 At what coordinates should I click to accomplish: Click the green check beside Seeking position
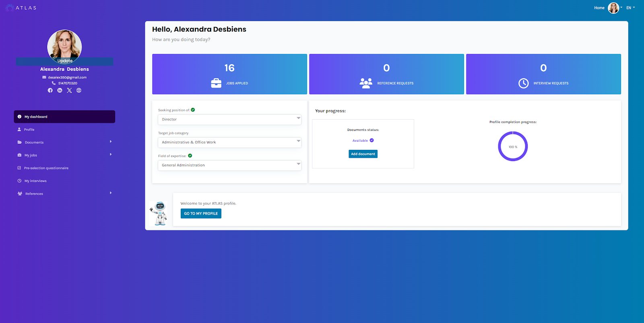click(193, 110)
